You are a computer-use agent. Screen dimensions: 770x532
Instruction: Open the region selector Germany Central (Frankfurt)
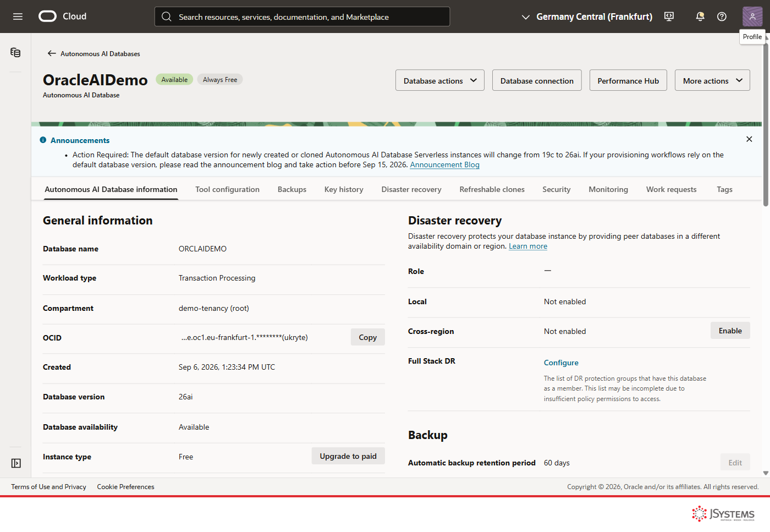(x=586, y=17)
